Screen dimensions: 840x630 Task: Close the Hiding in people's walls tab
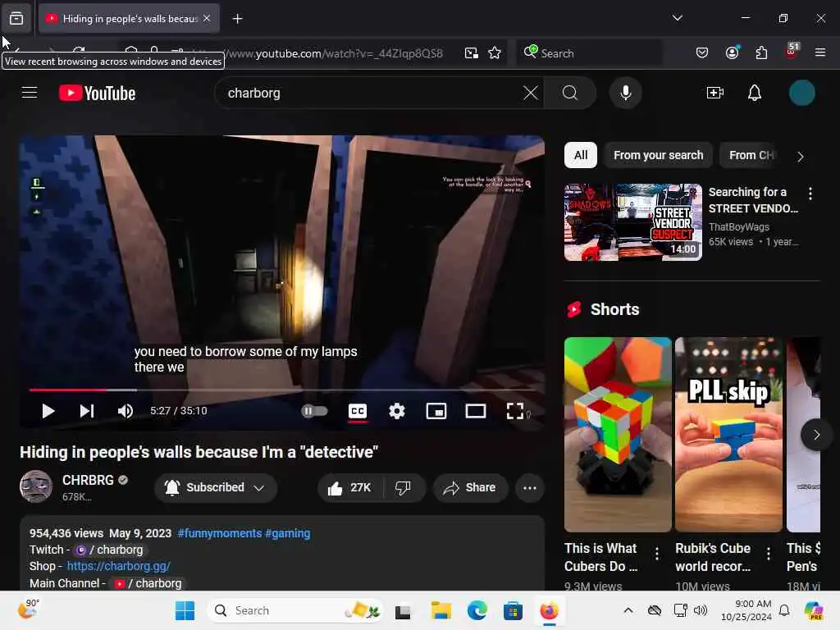tap(207, 18)
